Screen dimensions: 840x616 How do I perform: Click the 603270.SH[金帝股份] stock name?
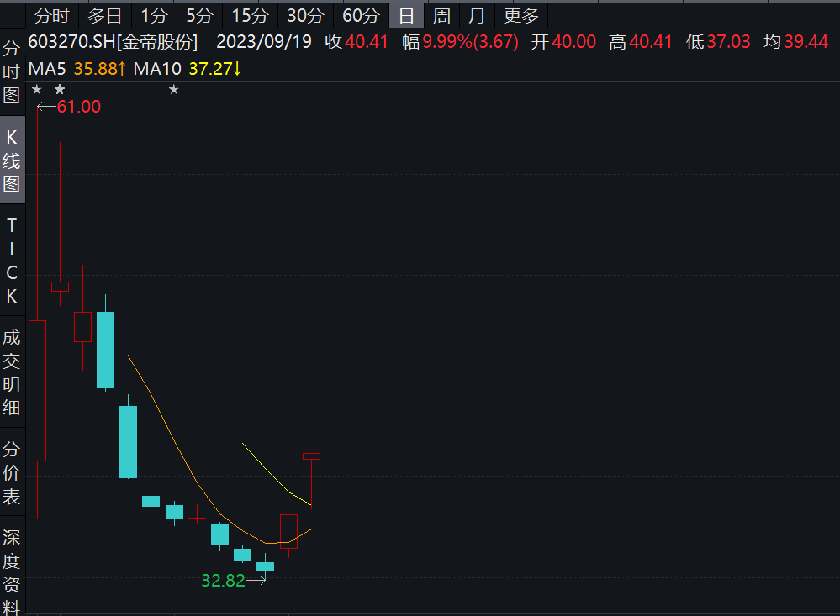coord(113,42)
